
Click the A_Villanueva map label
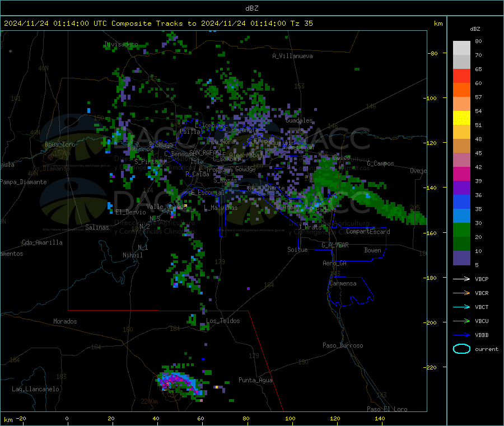pyautogui.click(x=292, y=56)
